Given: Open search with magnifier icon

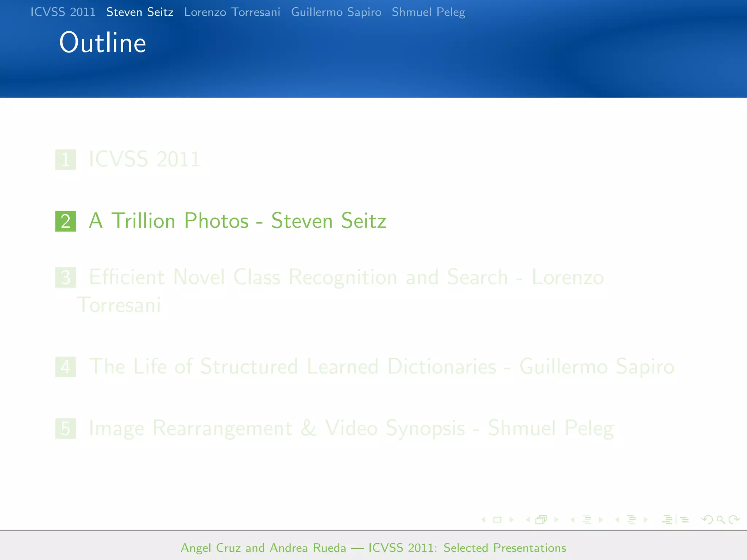Looking at the screenshot, I should pos(721,520).
